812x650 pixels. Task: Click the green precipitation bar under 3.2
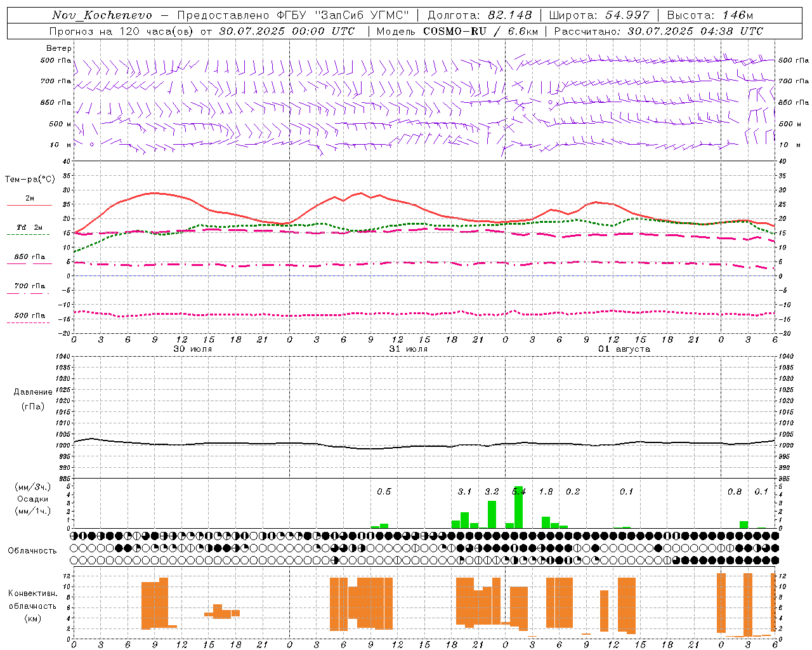click(492, 515)
